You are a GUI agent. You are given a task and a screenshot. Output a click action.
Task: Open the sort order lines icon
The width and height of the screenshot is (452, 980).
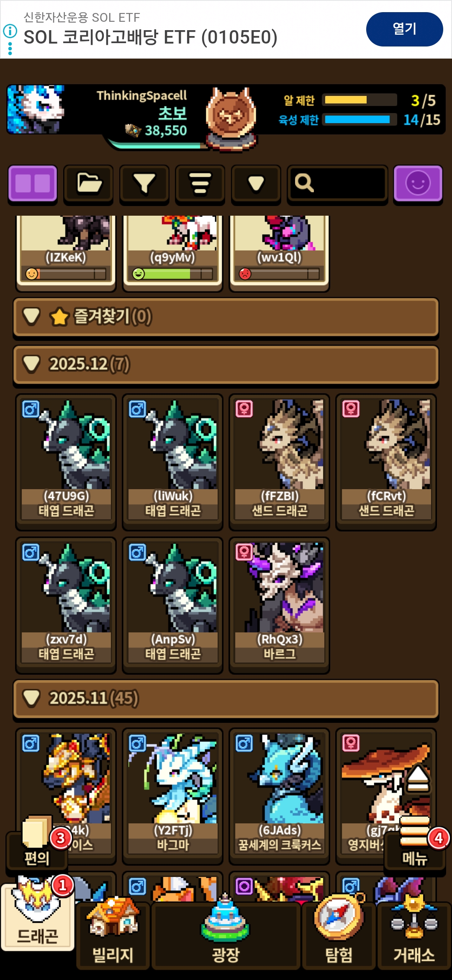pyautogui.click(x=200, y=183)
